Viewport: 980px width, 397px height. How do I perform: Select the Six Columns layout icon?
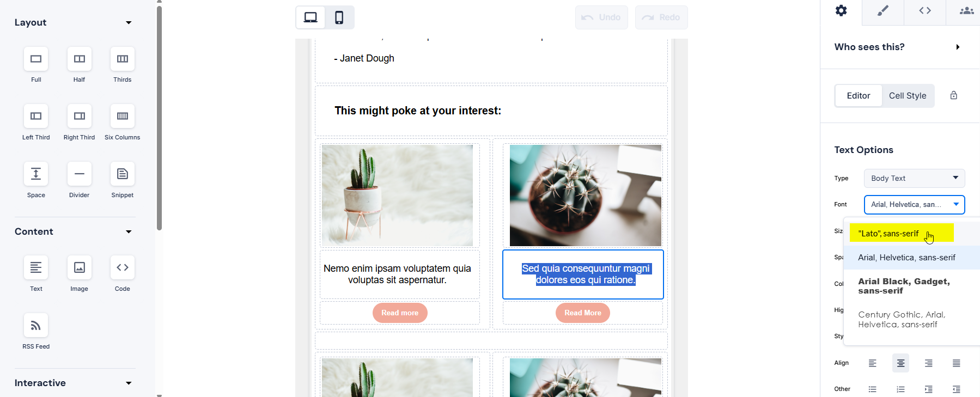(x=123, y=116)
